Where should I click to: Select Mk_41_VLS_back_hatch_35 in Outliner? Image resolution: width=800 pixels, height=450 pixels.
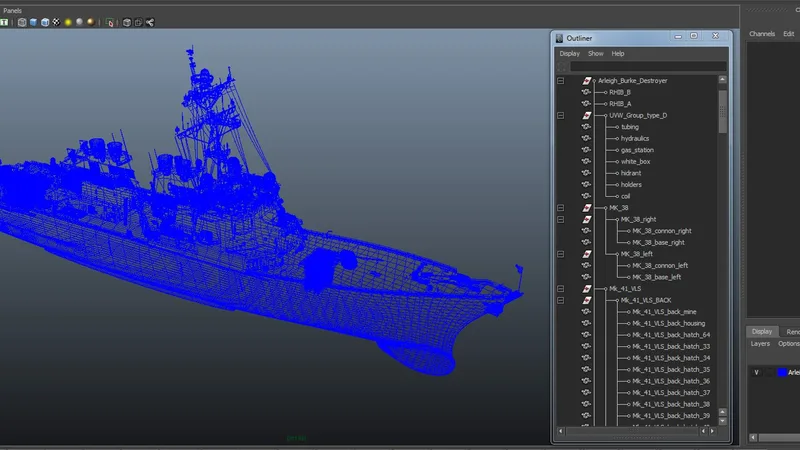pyautogui.click(x=671, y=370)
